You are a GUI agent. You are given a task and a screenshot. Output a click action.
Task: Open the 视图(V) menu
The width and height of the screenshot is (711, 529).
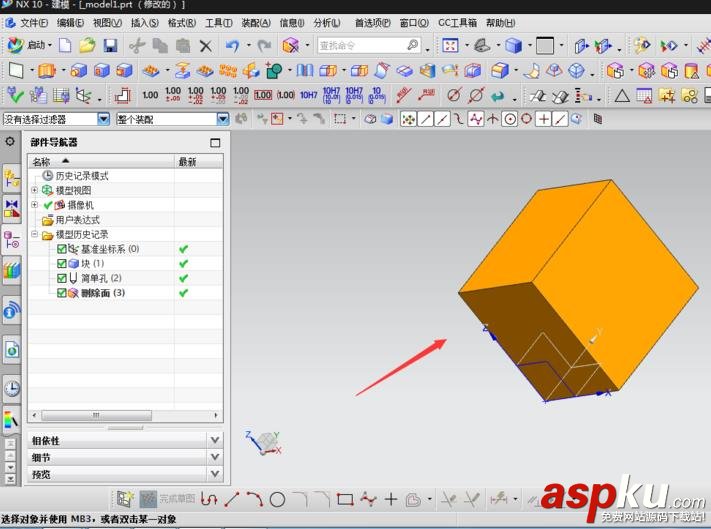pyautogui.click(x=107, y=23)
